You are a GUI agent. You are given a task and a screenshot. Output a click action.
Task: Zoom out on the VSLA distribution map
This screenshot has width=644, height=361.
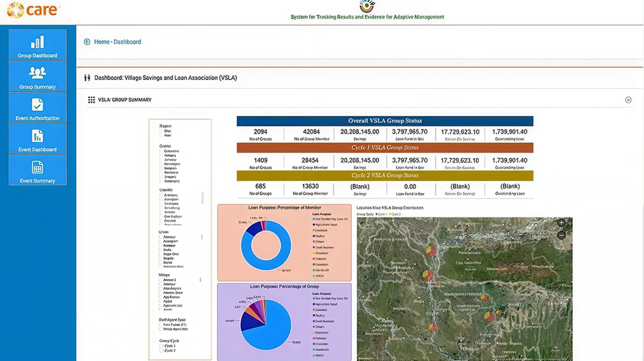pyautogui.click(x=561, y=235)
